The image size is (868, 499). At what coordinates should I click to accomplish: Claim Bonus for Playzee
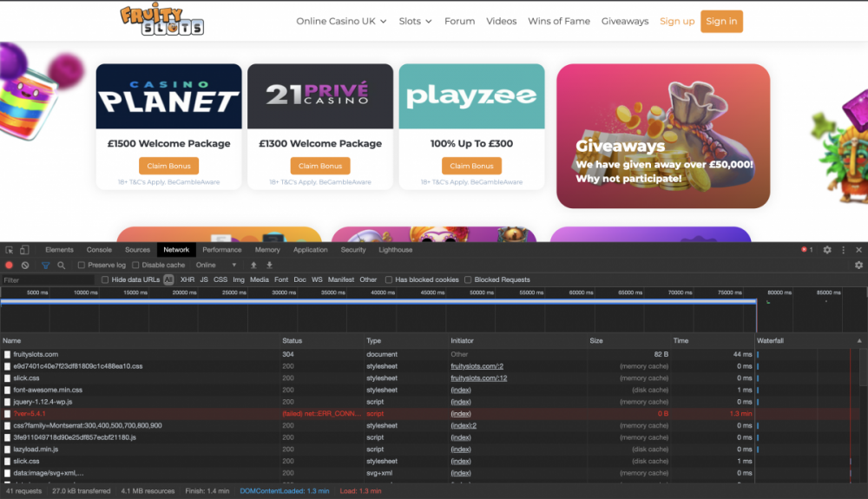click(x=471, y=166)
